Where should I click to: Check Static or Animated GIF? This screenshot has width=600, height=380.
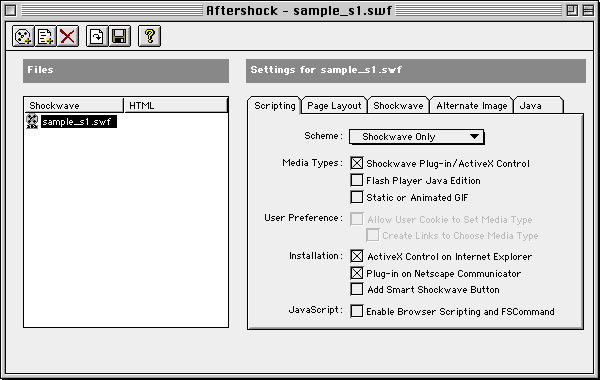tap(357, 197)
